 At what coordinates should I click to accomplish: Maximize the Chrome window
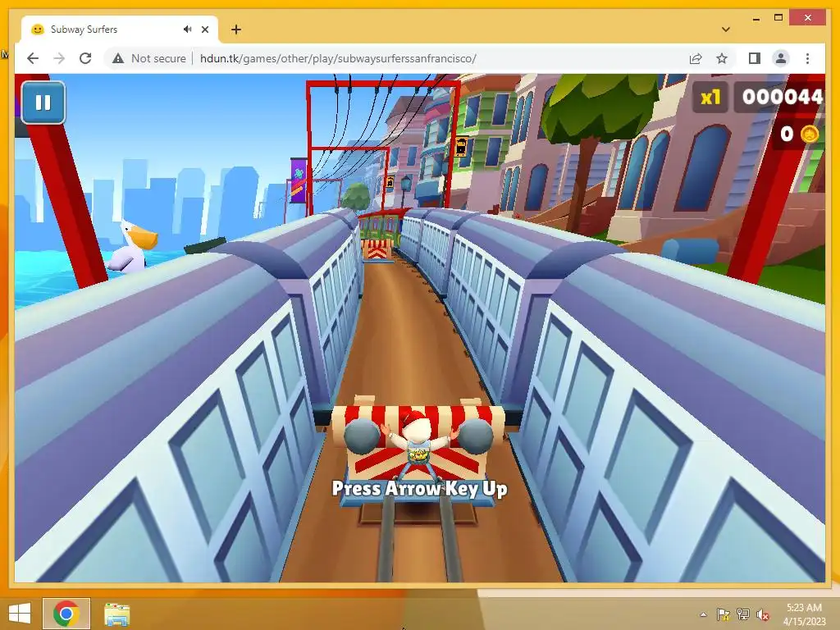(778, 18)
